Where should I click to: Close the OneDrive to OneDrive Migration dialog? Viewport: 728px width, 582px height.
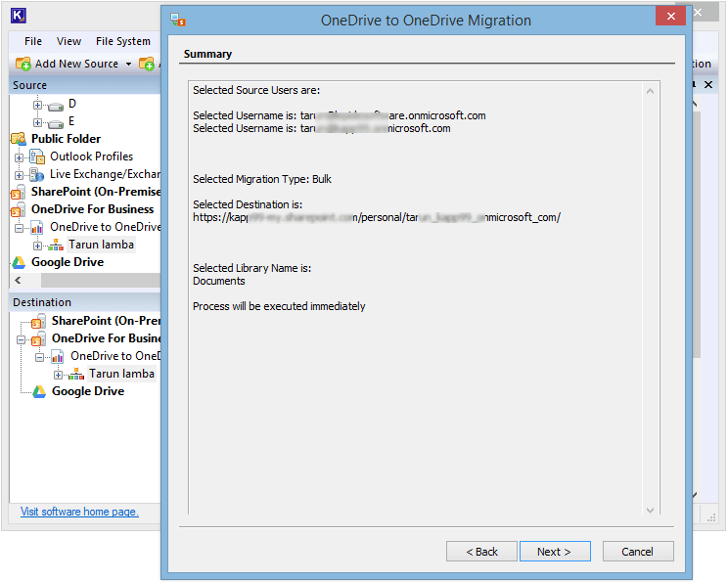click(670, 17)
